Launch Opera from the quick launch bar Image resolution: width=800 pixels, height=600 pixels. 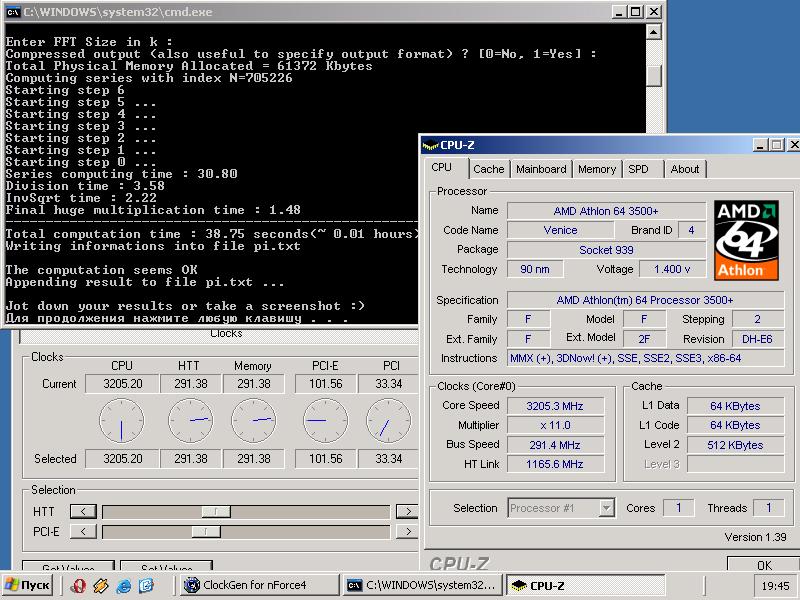78,585
